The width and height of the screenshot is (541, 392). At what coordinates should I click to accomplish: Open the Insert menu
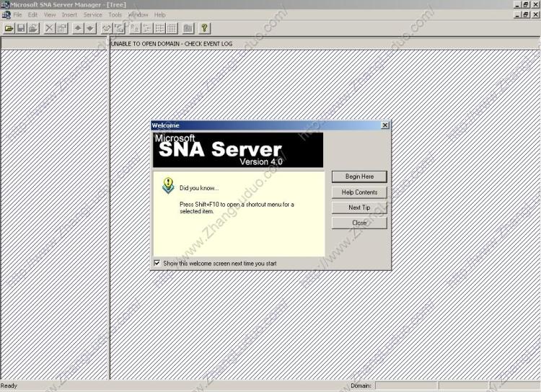pyautogui.click(x=69, y=15)
